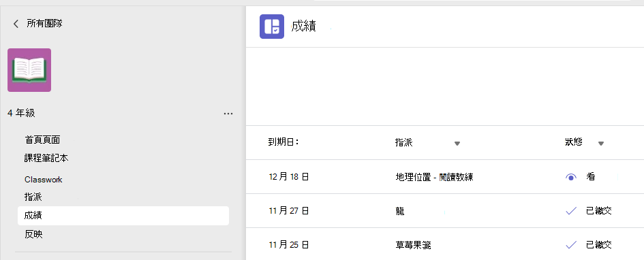Viewport: 644px width, 260px height.
Task: Go to Classwork section
Action: point(43,180)
